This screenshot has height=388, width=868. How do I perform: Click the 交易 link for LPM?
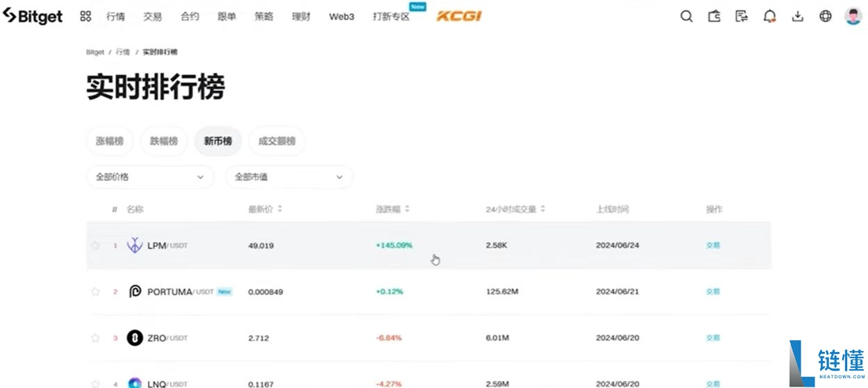click(713, 245)
